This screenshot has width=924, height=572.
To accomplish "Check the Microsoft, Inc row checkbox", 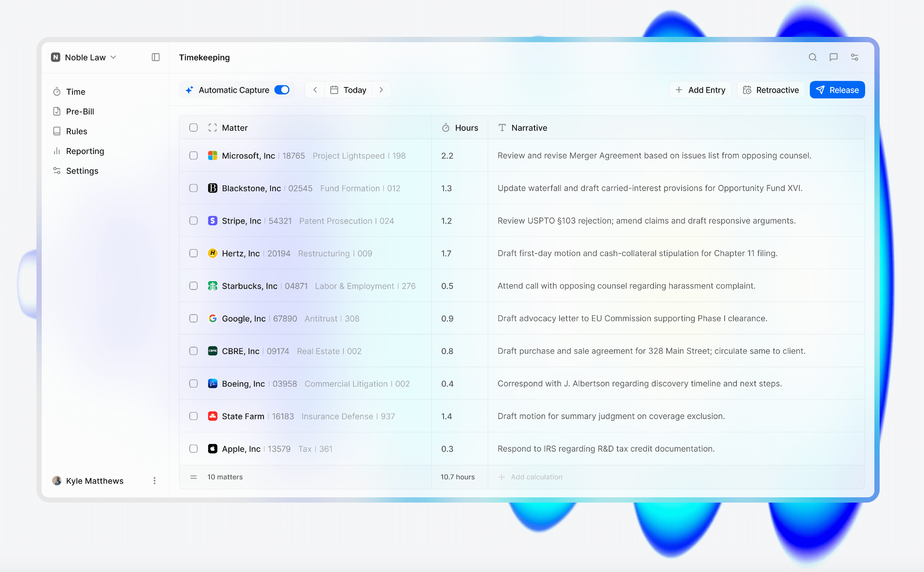I will pos(193,156).
